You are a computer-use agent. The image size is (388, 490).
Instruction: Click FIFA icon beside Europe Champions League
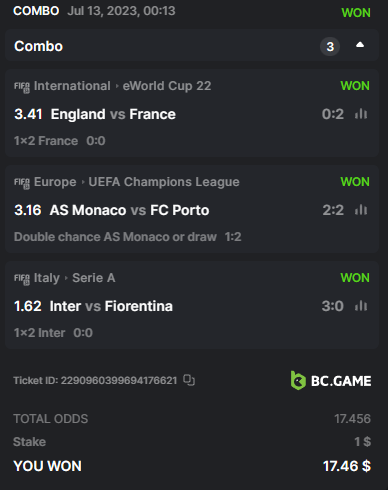22,183
